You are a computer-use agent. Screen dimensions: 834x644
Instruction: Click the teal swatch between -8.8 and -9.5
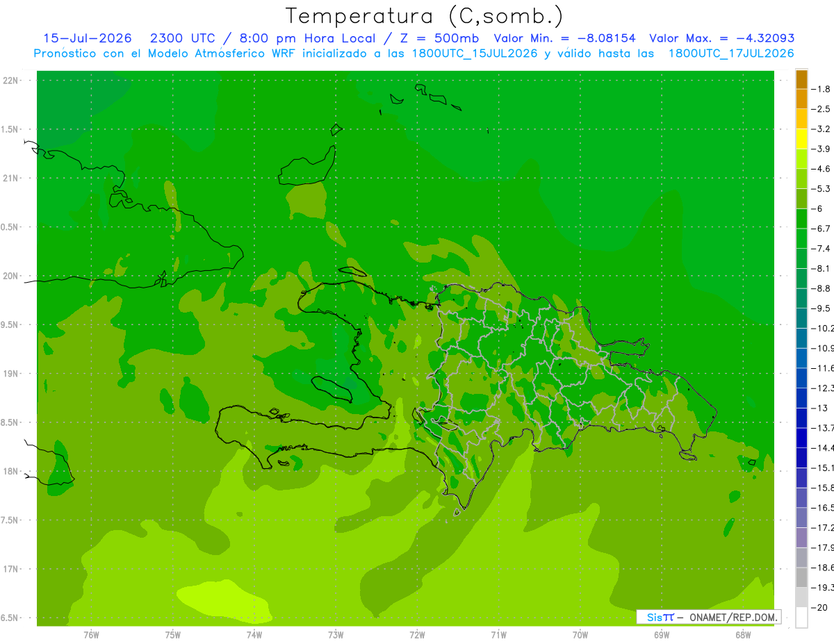801,299
